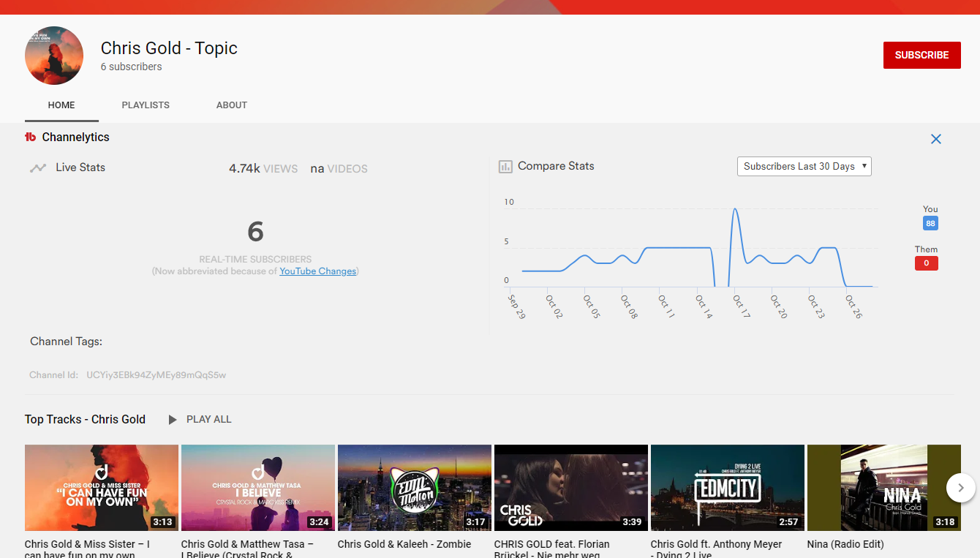The width and height of the screenshot is (980, 558).
Task: Open the Subscribers Last 30 Days dropdown
Action: pos(804,167)
